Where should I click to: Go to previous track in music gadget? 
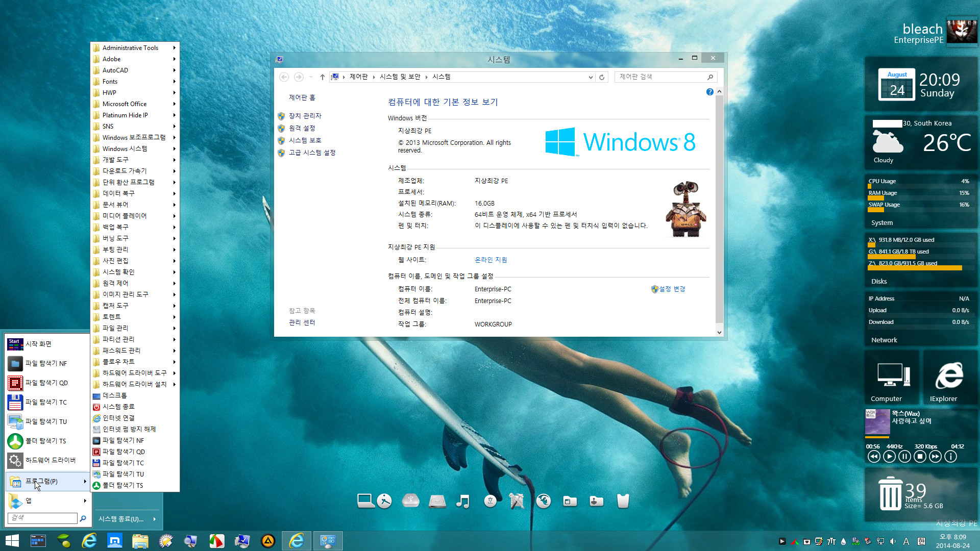pyautogui.click(x=874, y=457)
